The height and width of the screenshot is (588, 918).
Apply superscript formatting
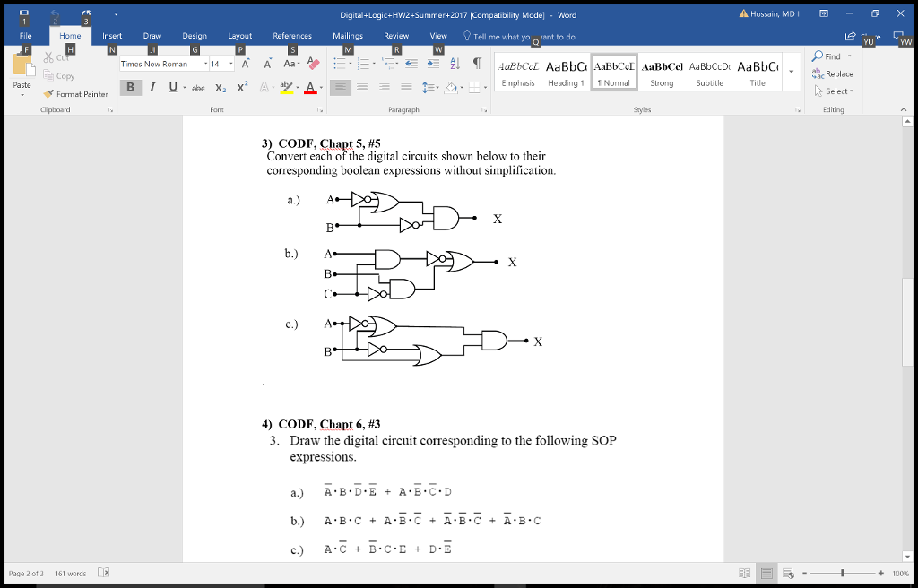coord(242,87)
